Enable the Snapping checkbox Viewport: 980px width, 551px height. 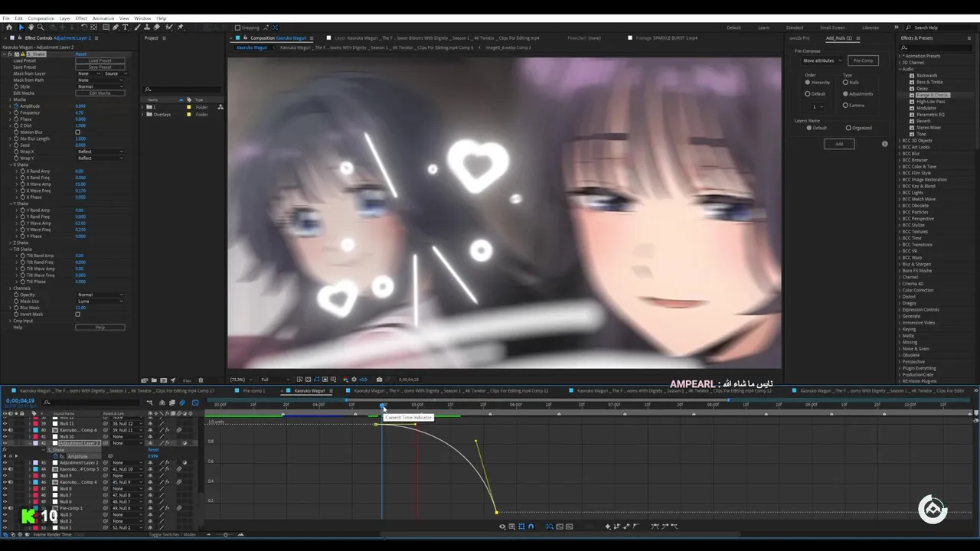click(x=237, y=28)
